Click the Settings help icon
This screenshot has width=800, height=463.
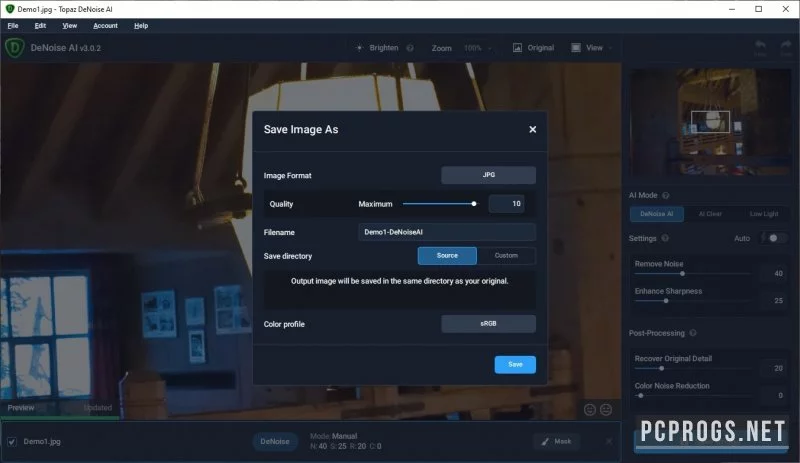[665, 238]
